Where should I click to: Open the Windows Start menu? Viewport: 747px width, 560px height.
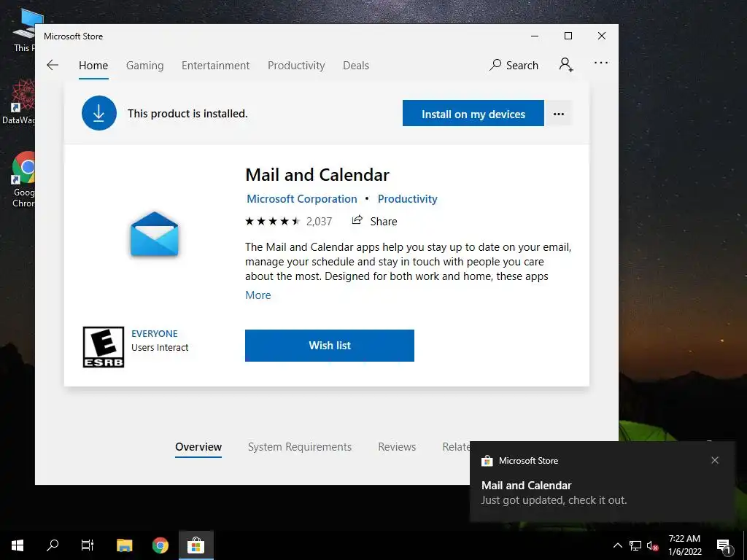(18, 545)
